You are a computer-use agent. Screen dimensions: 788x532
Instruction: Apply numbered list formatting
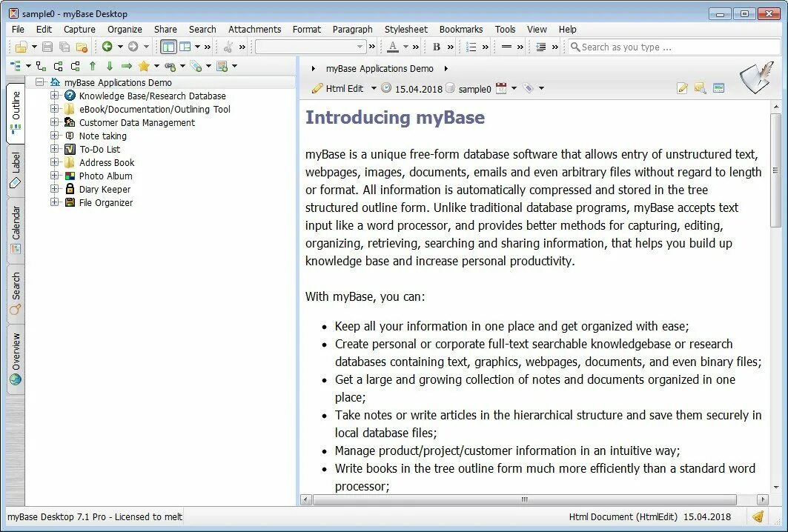[471, 47]
